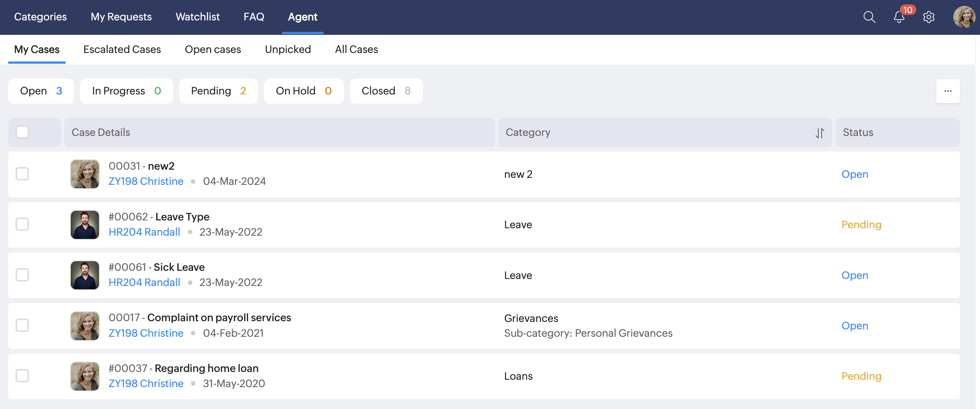Open Complaint on payroll services case
Image resolution: width=980 pixels, height=409 pixels.
pyautogui.click(x=219, y=317)
